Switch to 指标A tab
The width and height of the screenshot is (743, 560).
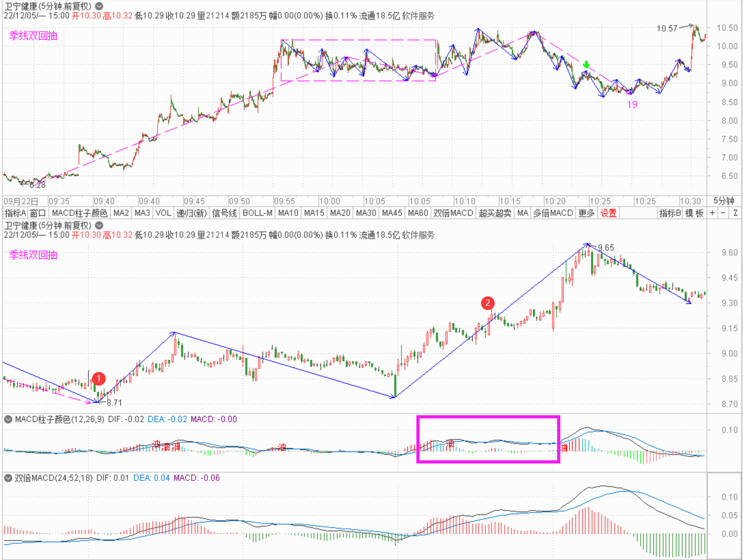[15, 213]
